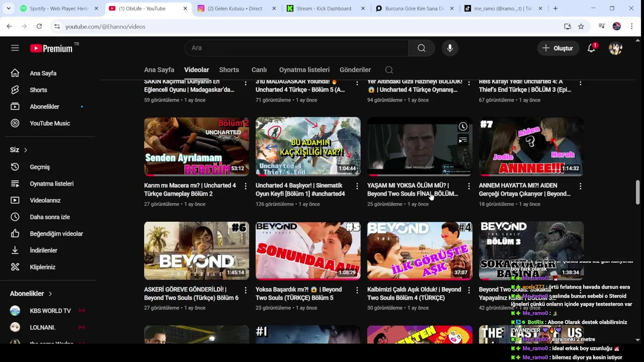
Task: Click the YouTube Premium logo
Action: coord(52,48)
